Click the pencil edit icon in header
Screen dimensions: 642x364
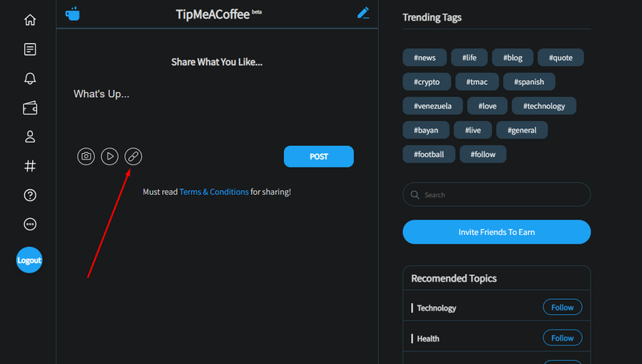[x=364, y=13]
